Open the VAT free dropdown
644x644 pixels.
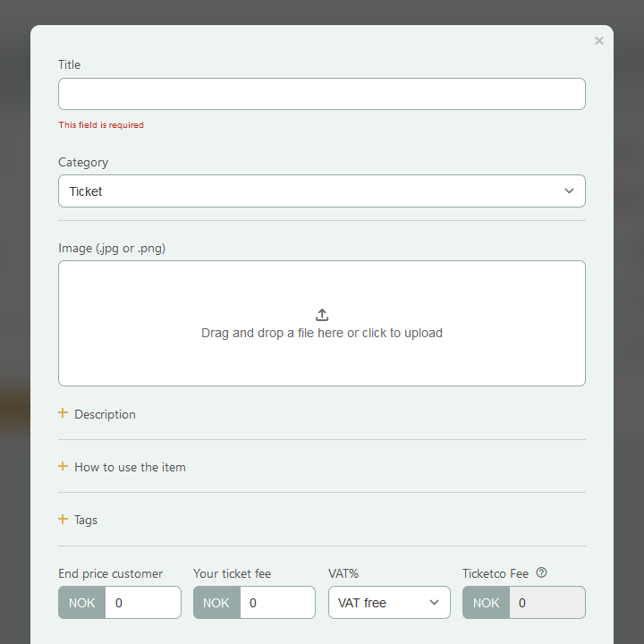[x=389, y=603]
